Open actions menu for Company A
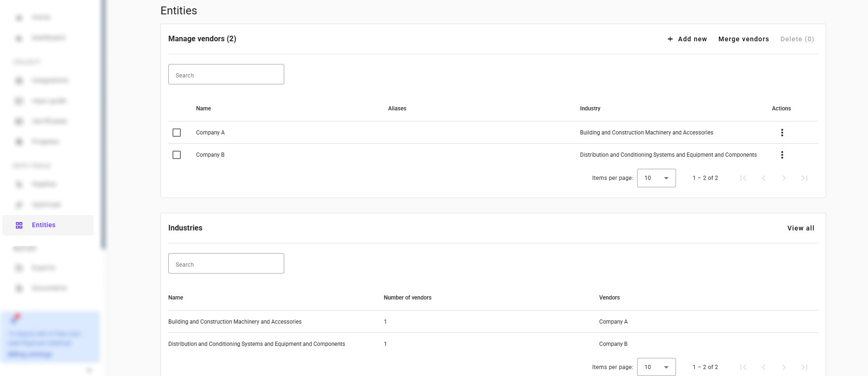 tap(782, 133)
